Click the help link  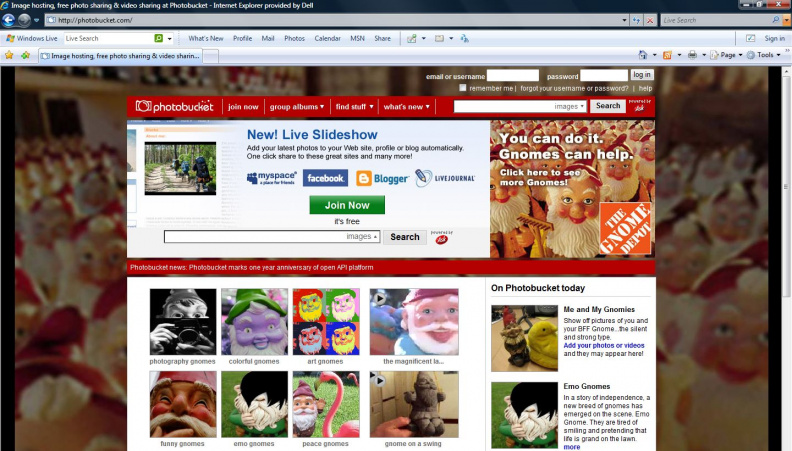(x=645, y=88)
